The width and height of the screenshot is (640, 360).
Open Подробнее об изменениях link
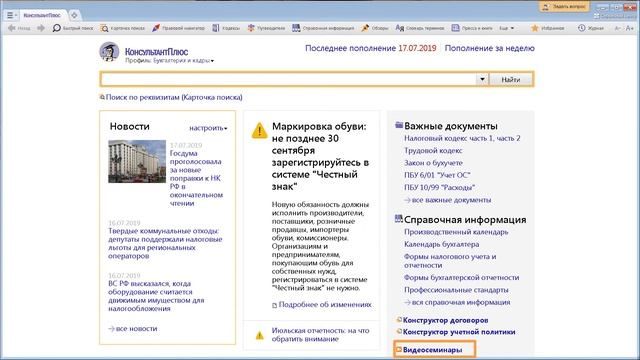click(325, 304)
